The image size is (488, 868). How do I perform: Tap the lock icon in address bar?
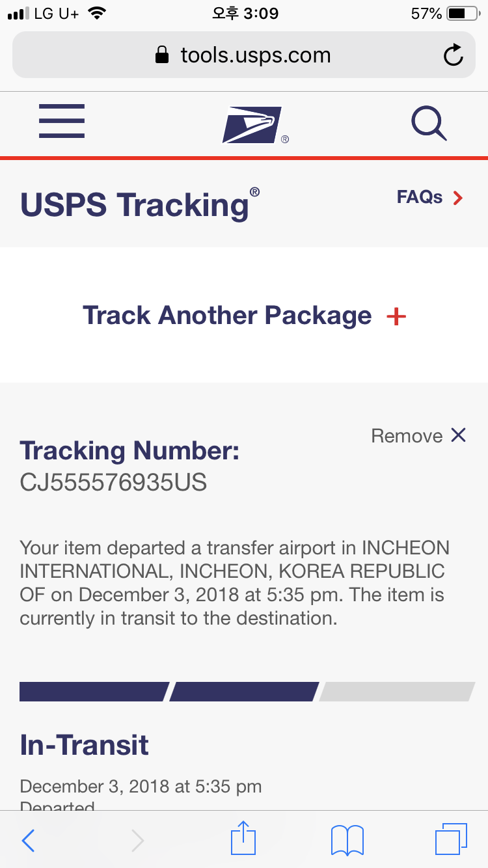point(162,55)
